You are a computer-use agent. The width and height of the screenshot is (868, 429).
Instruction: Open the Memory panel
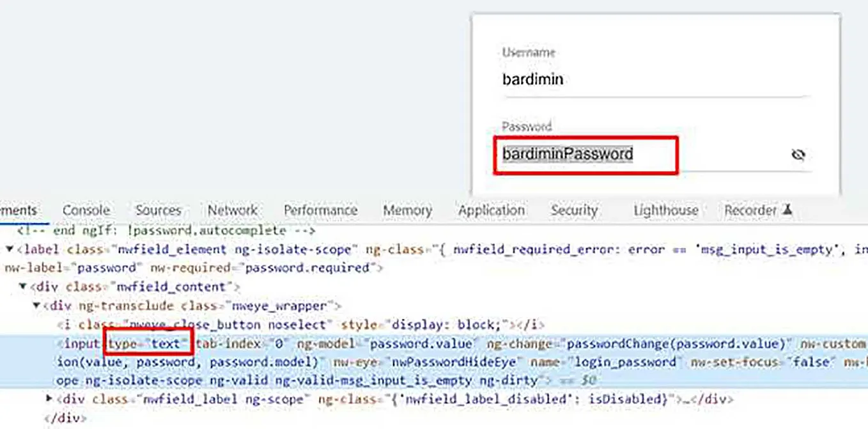click(x=407, y=210)
